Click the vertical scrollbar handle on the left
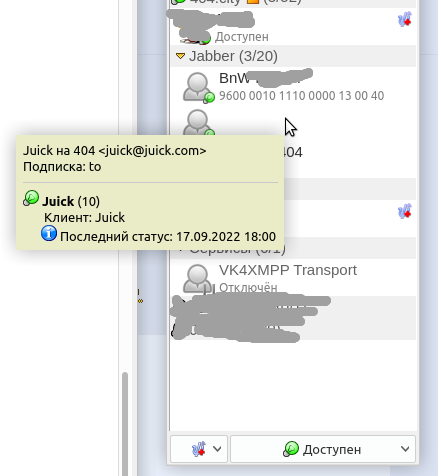Viewport: 438px width, 476px height. pyautogui.click(x=125, y=424)
